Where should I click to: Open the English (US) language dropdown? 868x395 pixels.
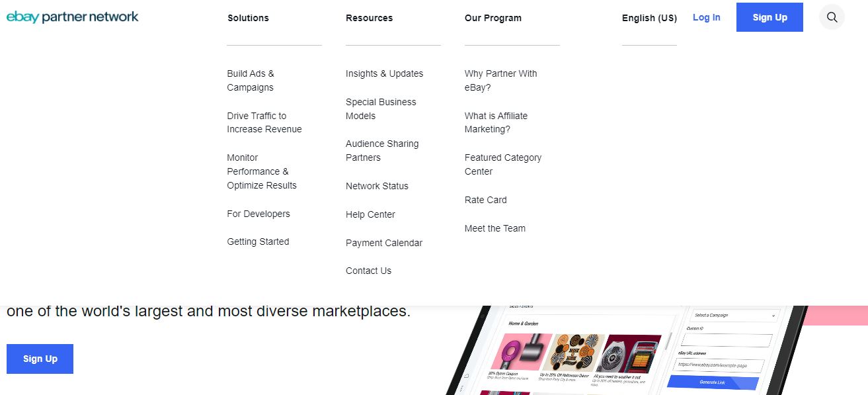tap(649, 18)
